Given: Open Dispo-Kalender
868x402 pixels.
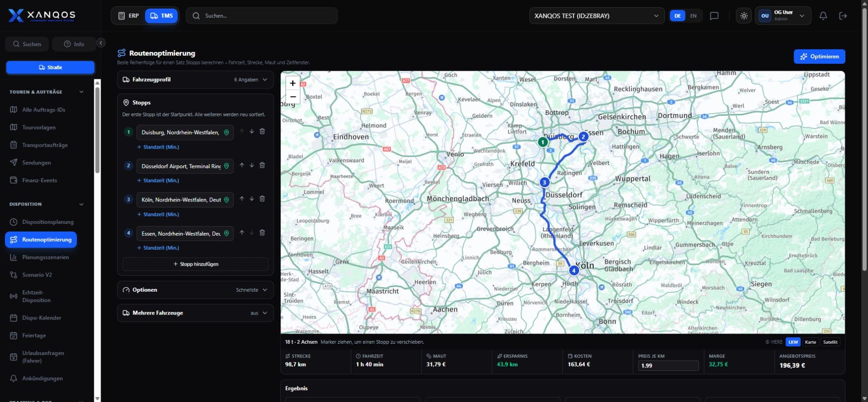Looking at the screenshot, I should pos(41,318).
